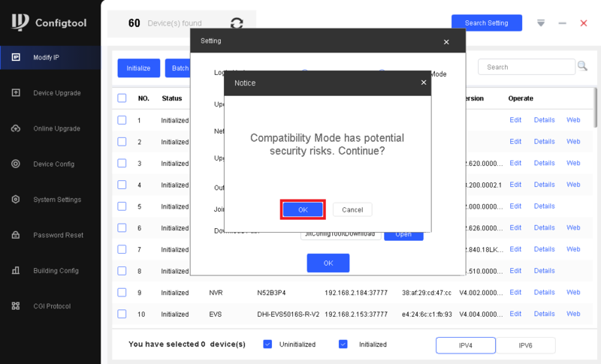This screenshot has height=364, width=601.
Task: Switch to the IPV6 tab
Action: tap(525, 345)
